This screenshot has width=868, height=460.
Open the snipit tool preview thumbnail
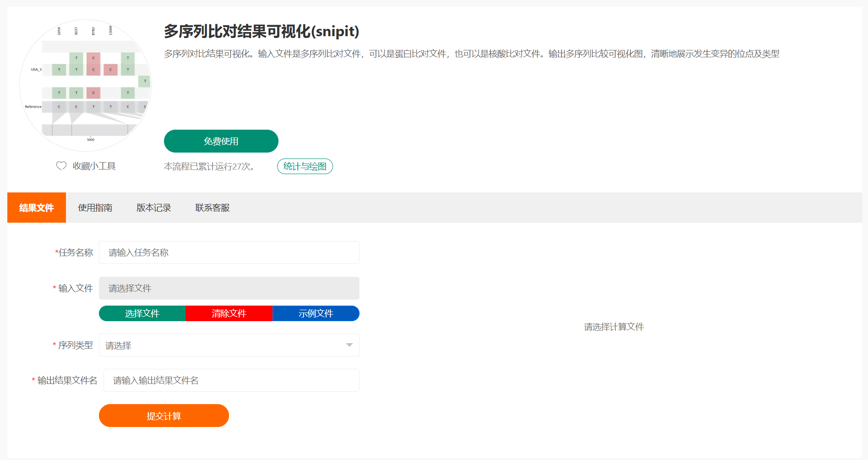coord(85,85)
